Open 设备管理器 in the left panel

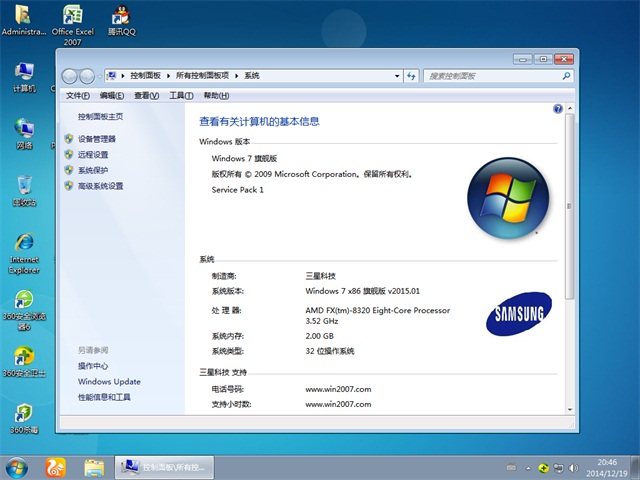pos(96,139)
